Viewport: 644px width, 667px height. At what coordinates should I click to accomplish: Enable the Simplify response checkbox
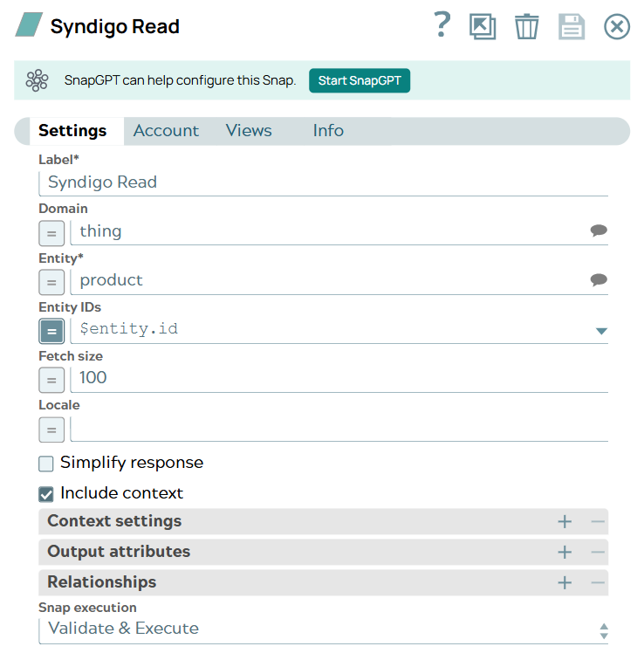point(46,464)
